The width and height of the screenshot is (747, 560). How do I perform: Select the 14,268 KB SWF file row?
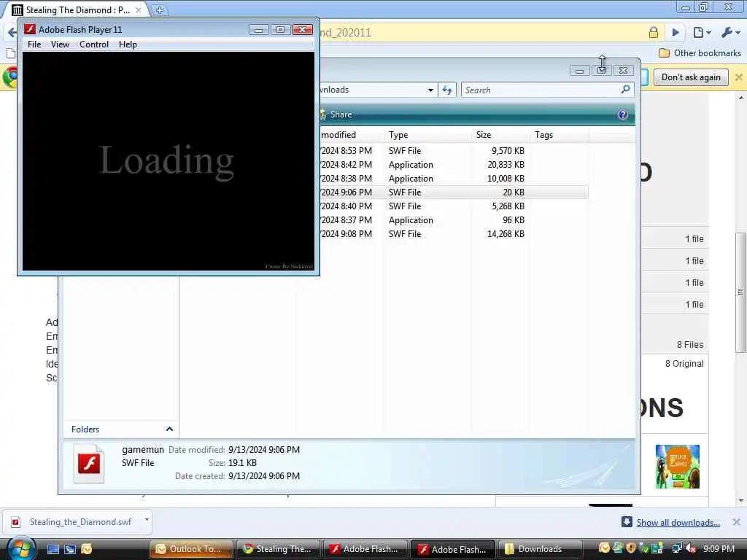pyautogui.click(x=454, y=233)
